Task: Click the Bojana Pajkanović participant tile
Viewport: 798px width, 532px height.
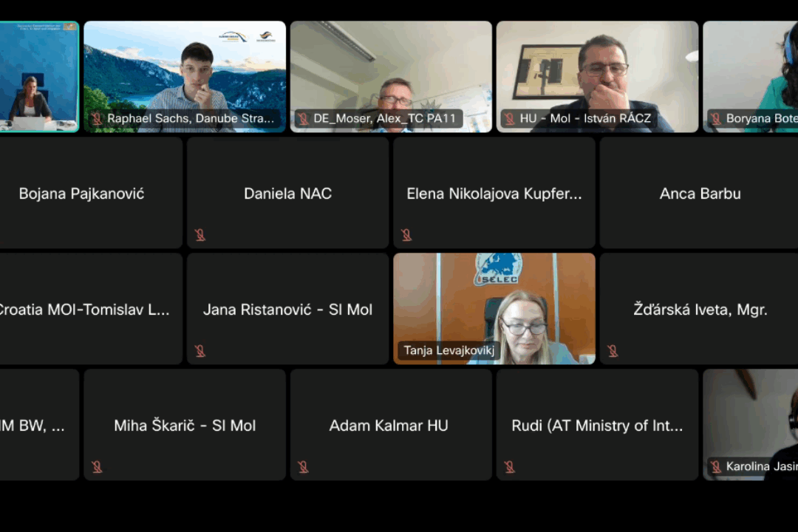Action: (x=91, y=192)
